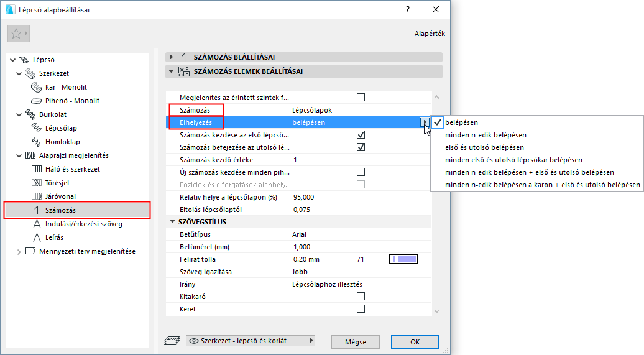
Task: Click the Pihenő - Monolit icon
Action: pos(37,101)
